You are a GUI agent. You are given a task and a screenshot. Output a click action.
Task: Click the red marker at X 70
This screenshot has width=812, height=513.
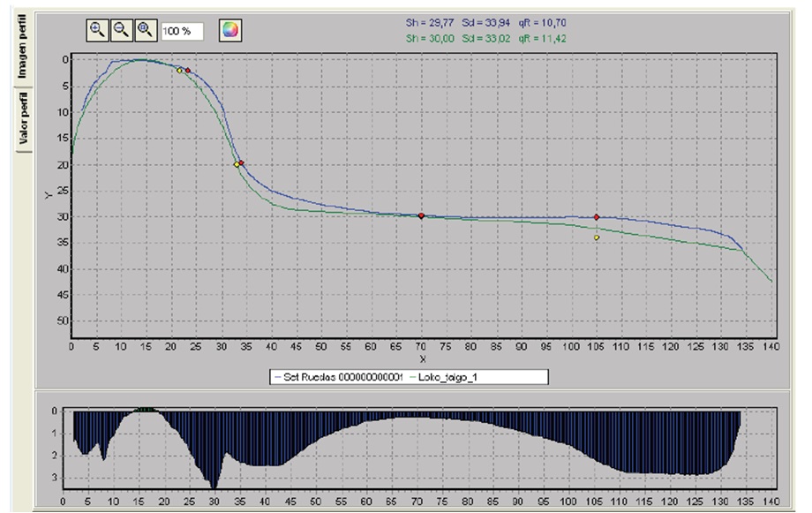click(421, 215)
